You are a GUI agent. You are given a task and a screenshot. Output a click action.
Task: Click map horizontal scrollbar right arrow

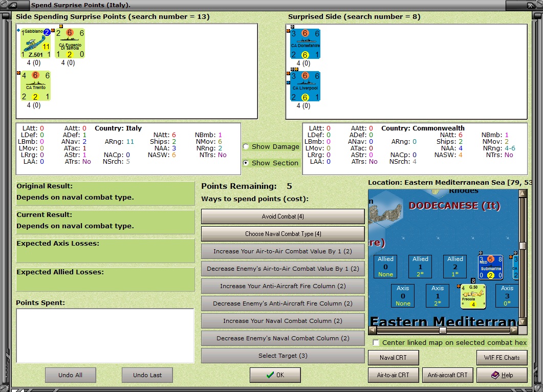tap(514, 330)
